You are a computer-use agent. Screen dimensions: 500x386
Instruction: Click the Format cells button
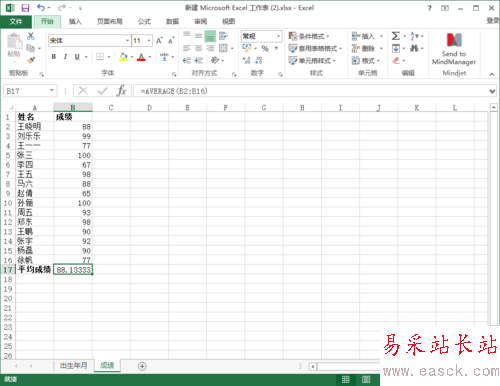tap(366, 60)
